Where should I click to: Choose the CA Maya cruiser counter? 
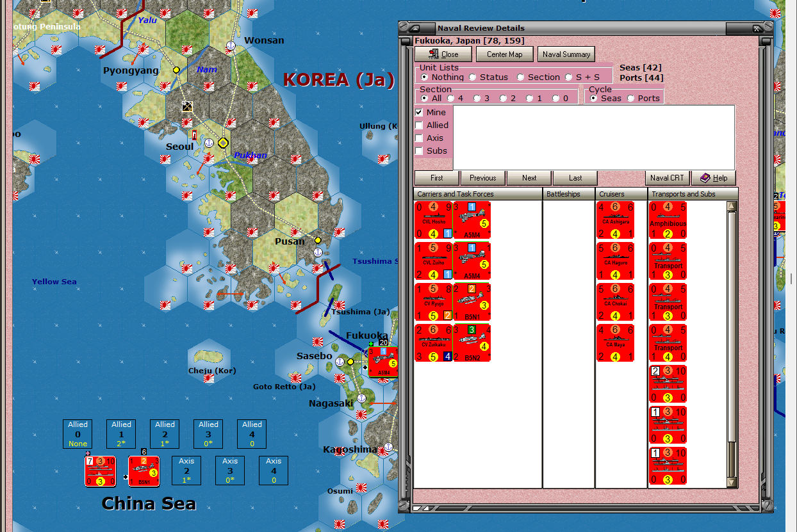click(615, 343)
